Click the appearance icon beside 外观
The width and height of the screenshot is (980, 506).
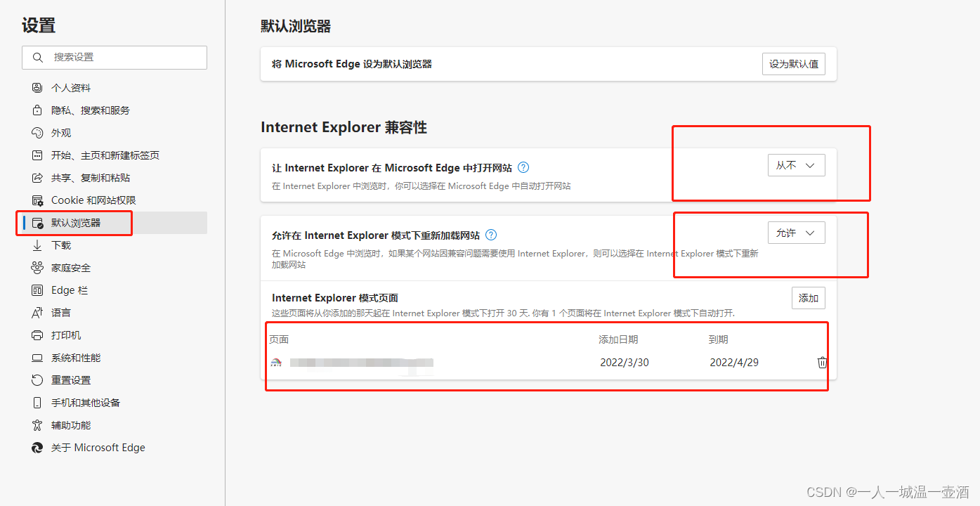click(37, 133)
